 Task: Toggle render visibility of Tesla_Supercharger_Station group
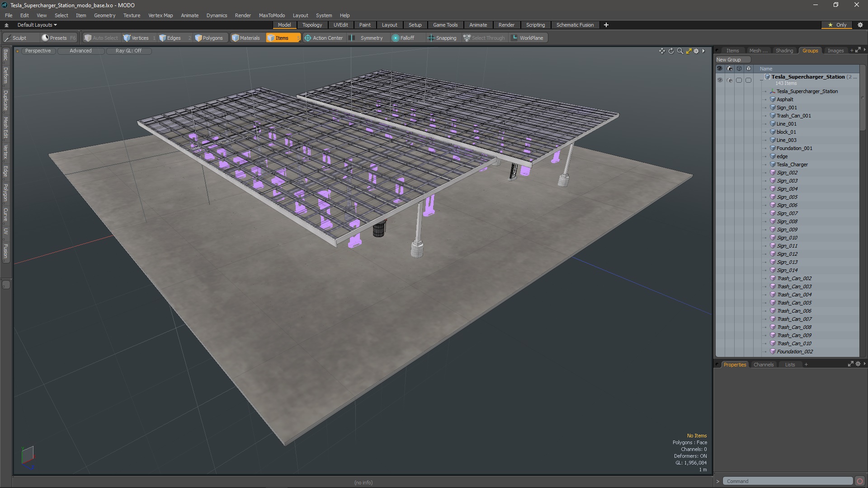point(729,80)
